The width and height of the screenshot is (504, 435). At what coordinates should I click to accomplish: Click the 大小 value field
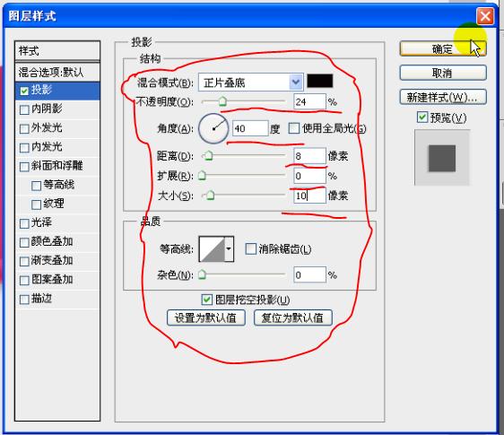click(310, 196)
